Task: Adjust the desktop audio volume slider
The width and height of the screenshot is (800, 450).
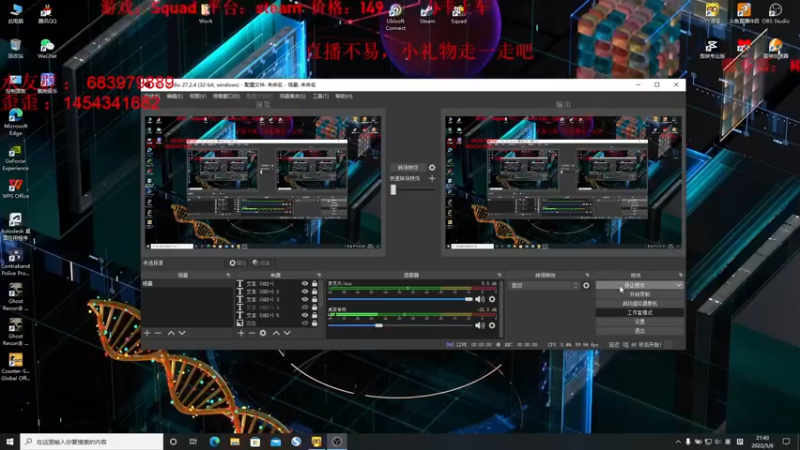Action: pos(401,326)
